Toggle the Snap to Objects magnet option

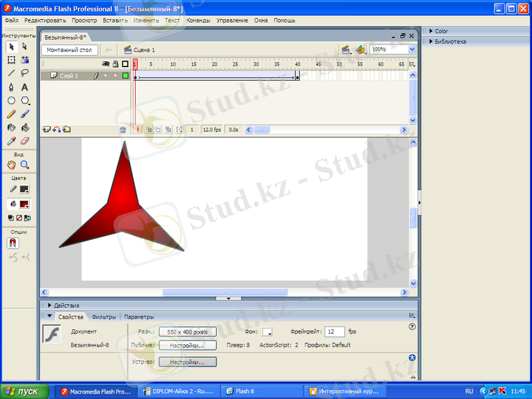(x=13, y=243)
